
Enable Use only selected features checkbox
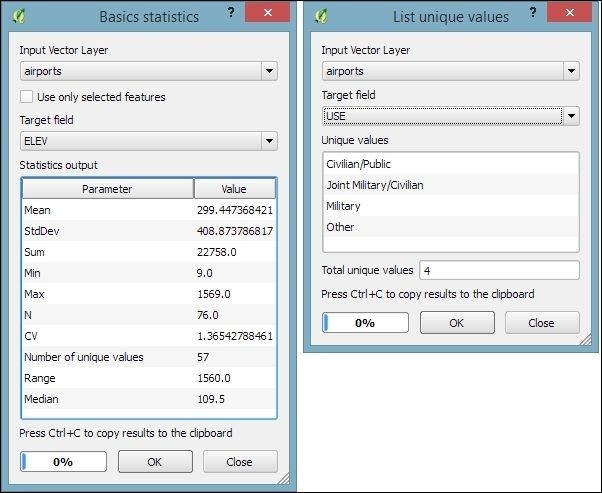click(x=27, y=97)
